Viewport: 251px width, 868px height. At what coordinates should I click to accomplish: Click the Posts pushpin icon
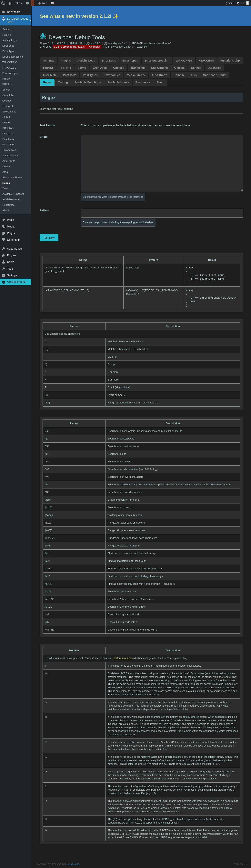pos(3,220)
